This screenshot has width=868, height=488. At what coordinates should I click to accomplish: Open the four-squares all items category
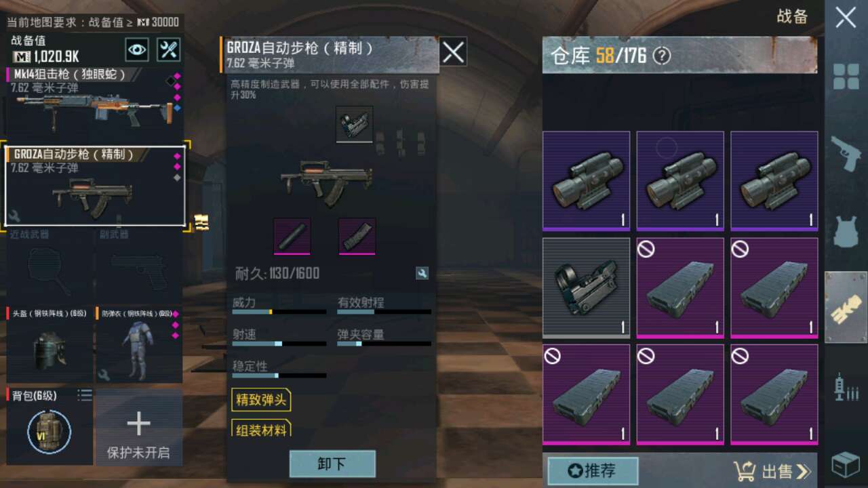tap(846, 77)
